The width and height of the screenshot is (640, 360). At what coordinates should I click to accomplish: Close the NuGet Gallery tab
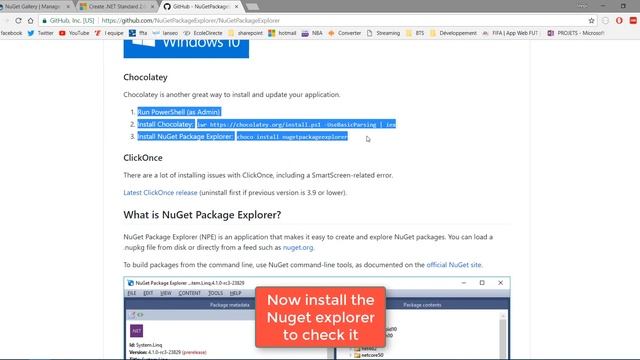pyautogui.click(x=68, y=7)
